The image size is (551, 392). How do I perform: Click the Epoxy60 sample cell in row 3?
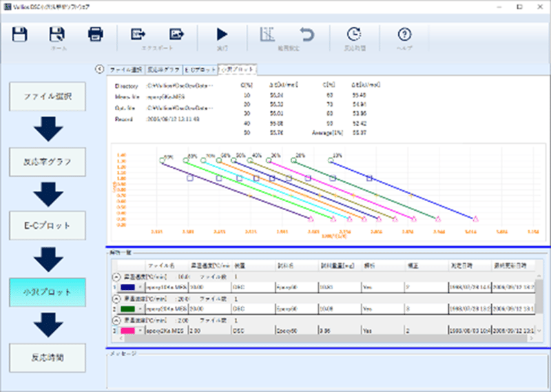tap(297, 331)
